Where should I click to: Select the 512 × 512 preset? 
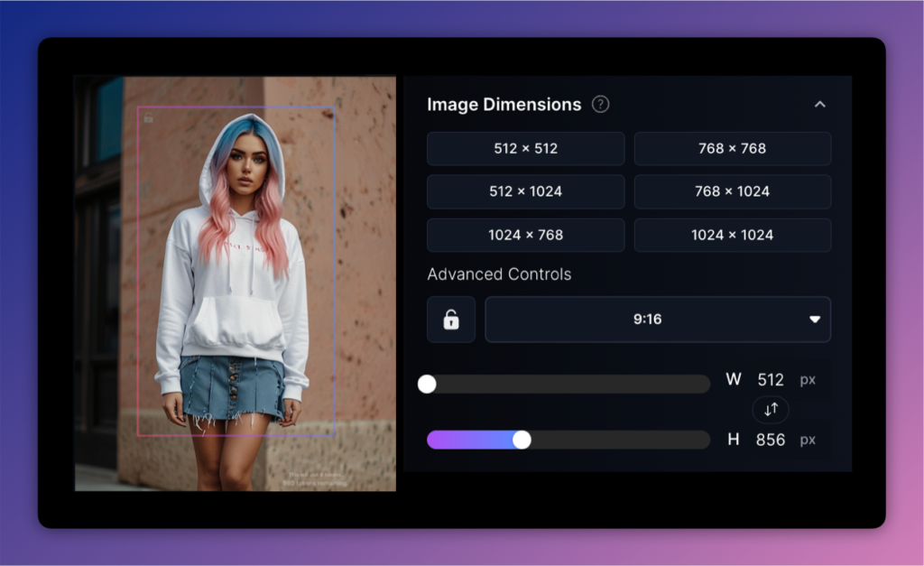(525, 148)
